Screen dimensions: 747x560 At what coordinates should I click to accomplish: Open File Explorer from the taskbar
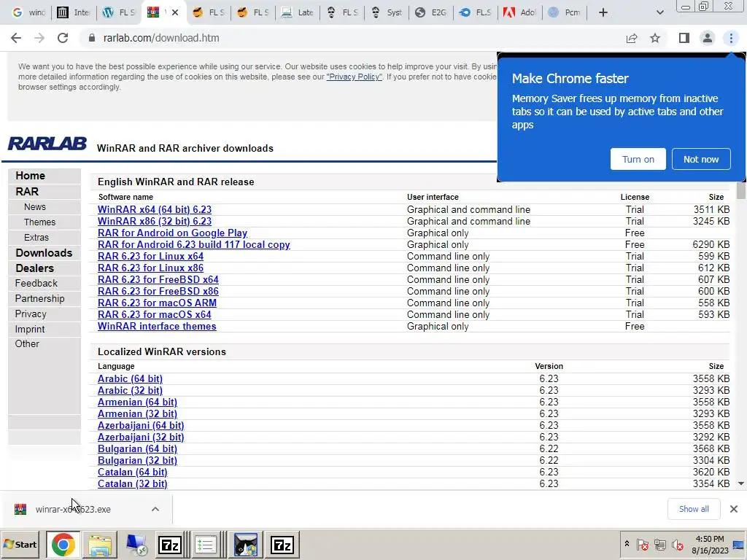click(99, 544)
